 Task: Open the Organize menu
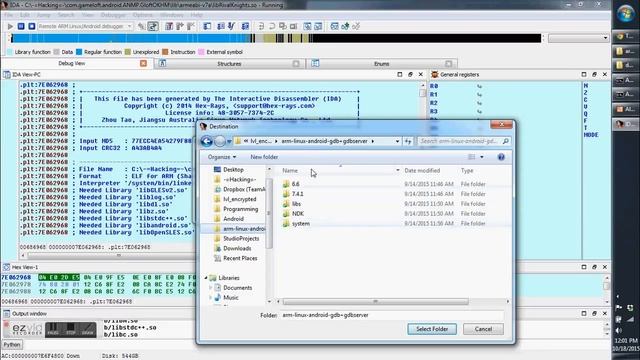[x=222, y=157]
